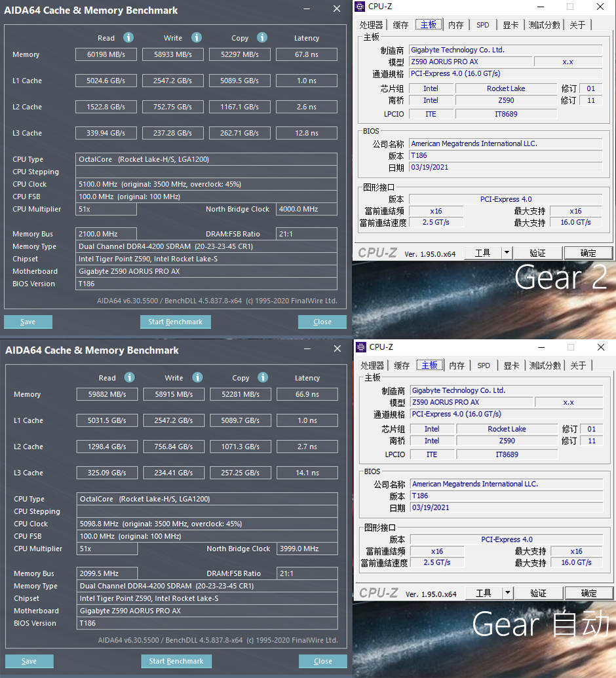Click the Save button in bottom AIDA64 window
The height and width of the screenshot is (678, 616).
point(28,661)
